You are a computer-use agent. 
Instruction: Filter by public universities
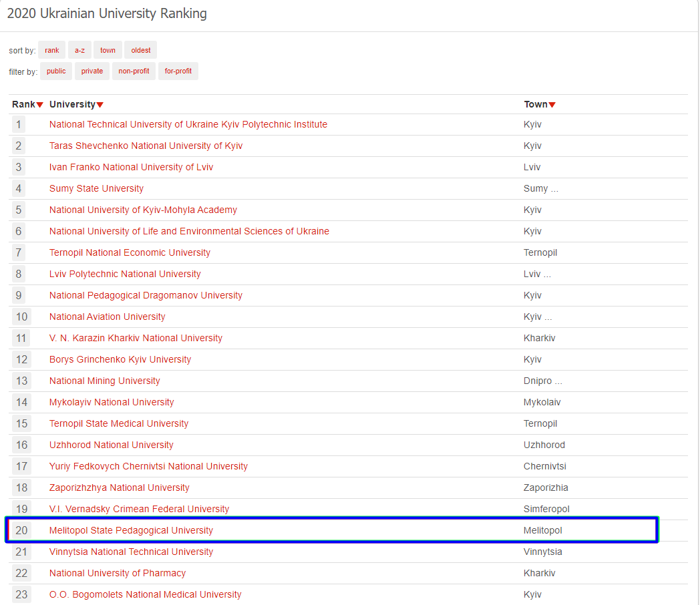[x=56, y=71]
